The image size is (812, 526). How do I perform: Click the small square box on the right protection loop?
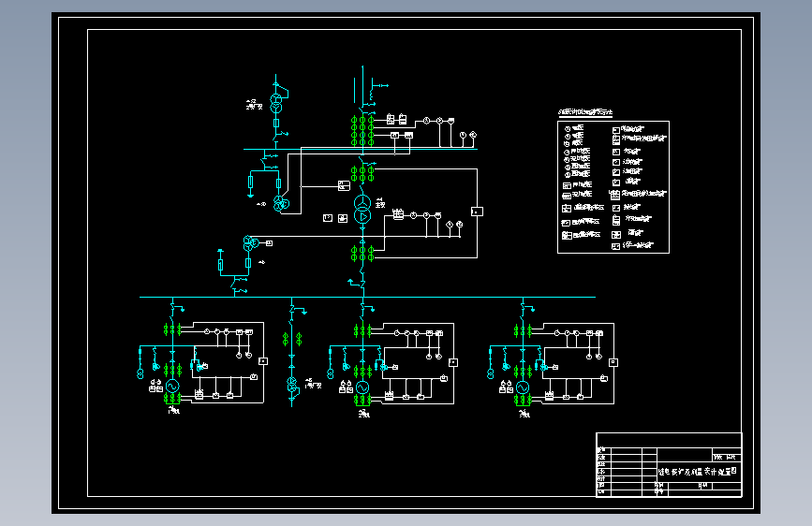pyautogui.click(x=477, y=212)
